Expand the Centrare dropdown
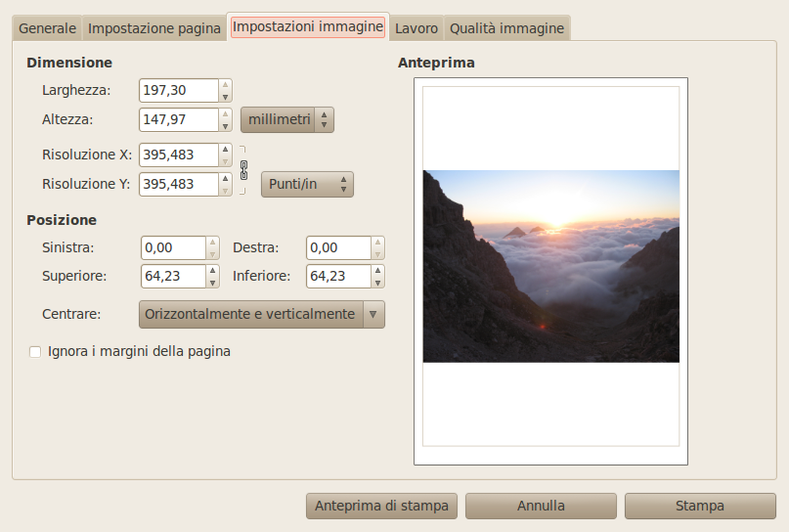Viewport: 789px width, 532px height. click(x=373, y=314)
